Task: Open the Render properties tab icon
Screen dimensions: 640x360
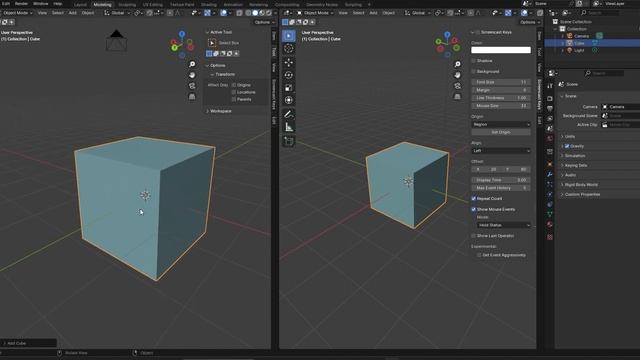Action: click(550, 98)
